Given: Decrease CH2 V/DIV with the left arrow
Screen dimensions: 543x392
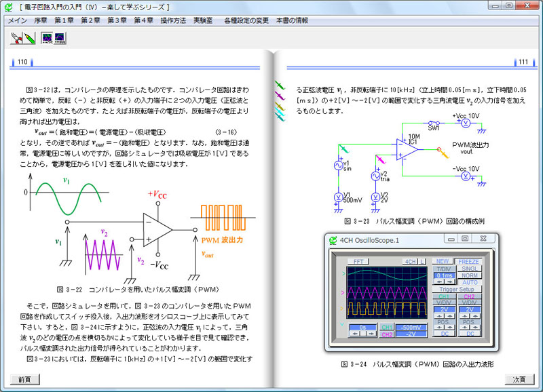Looking at the screenshot, I should (x=464, y=316).
